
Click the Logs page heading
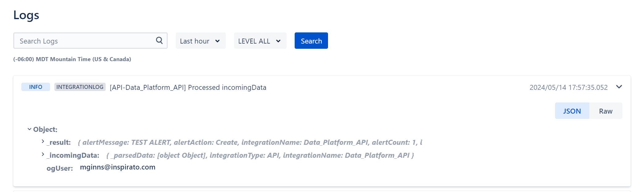click(x=26, y=15)
